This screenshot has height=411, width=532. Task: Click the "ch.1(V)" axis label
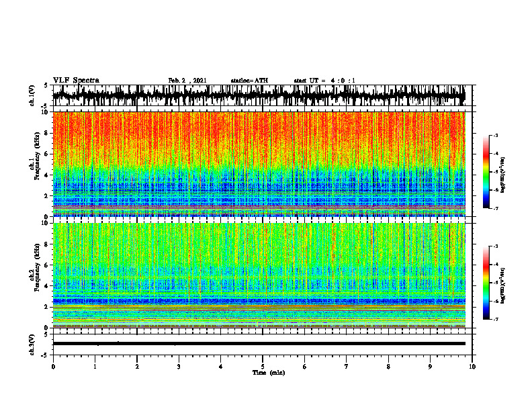point(32,95)
